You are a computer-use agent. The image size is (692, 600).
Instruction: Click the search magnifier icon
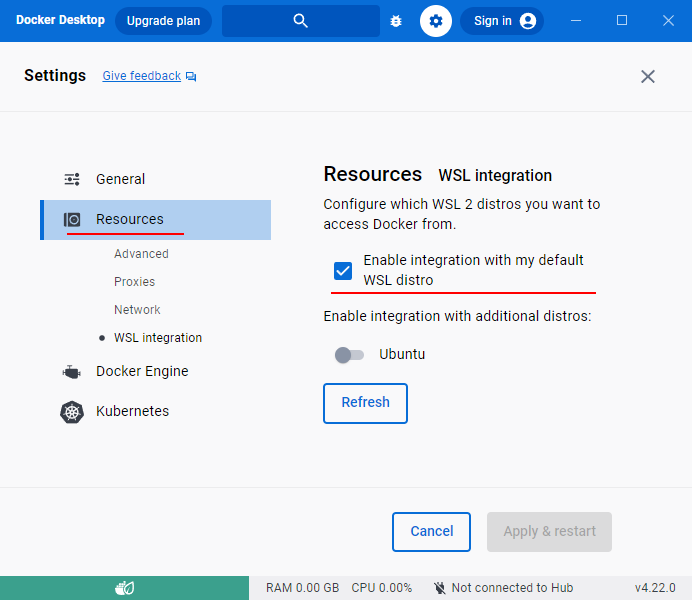point(301,21)
